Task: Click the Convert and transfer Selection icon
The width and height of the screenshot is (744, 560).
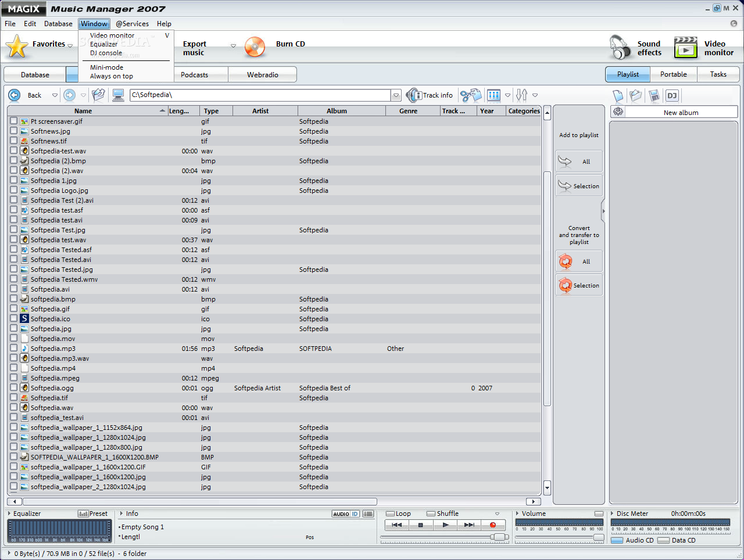Action: tap(566, 285)
